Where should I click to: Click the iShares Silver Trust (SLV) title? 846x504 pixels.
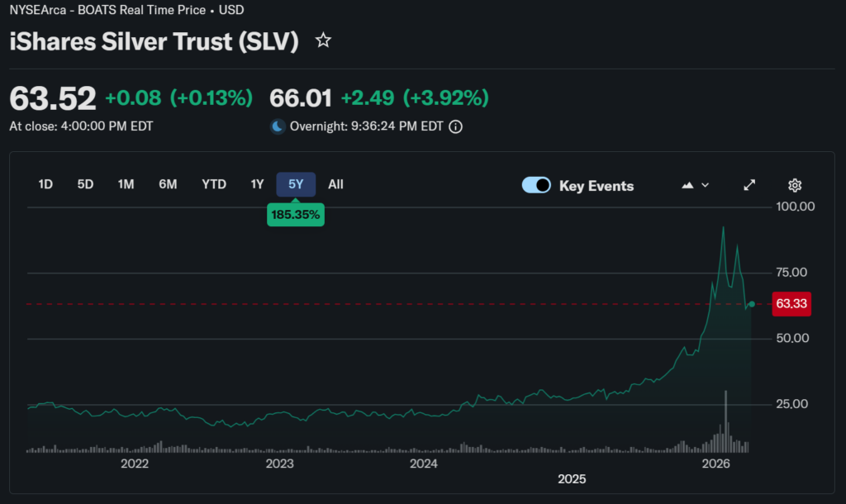point(154,41)
